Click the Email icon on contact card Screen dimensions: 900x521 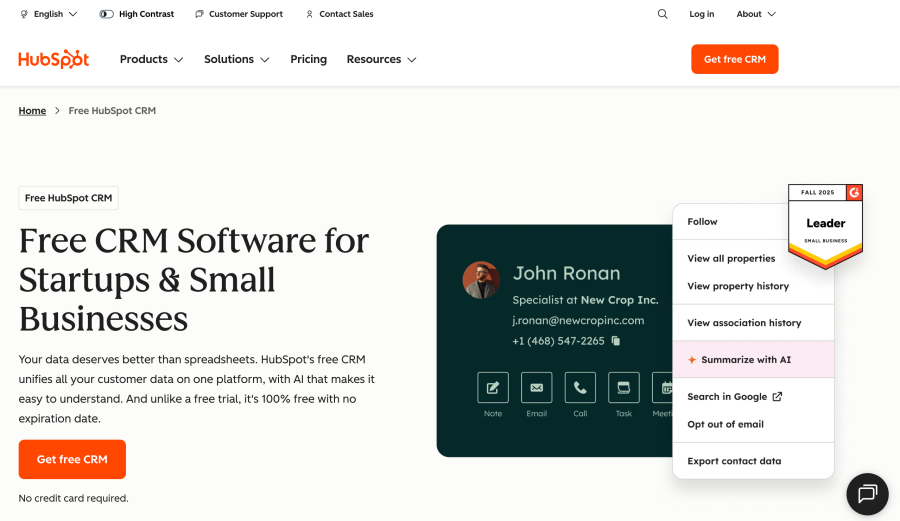(536, 388)
